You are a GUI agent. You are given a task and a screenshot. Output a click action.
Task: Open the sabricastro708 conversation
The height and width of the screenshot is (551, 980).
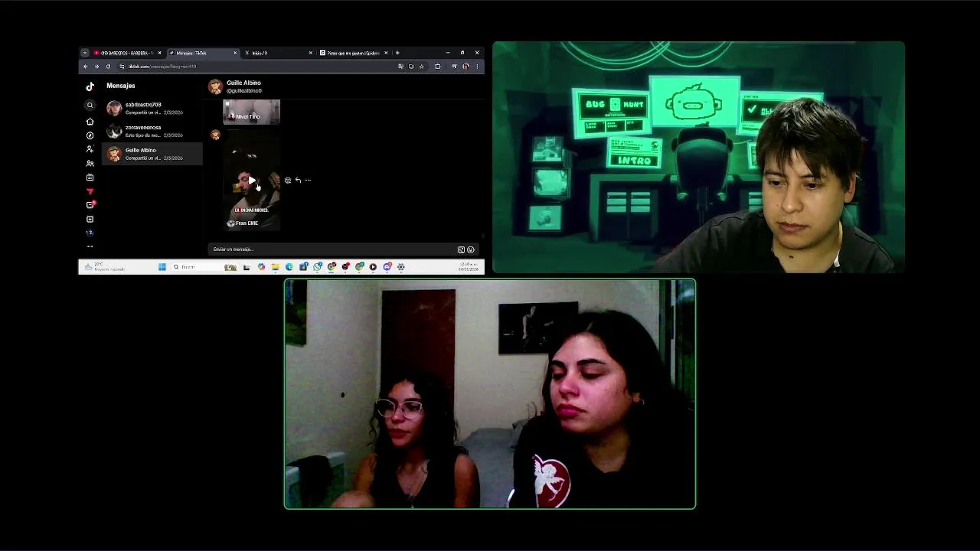pyautogui.click(x=152, y=108)
